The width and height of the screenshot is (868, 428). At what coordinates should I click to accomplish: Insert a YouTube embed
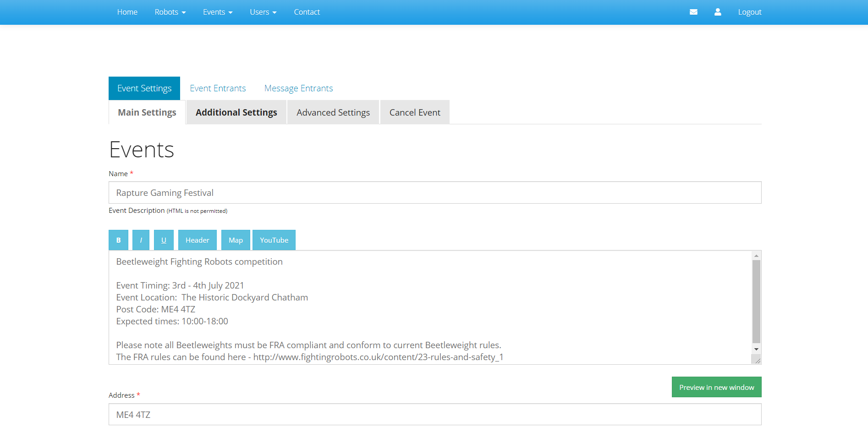pyautogui.click(x=274, y=240)
